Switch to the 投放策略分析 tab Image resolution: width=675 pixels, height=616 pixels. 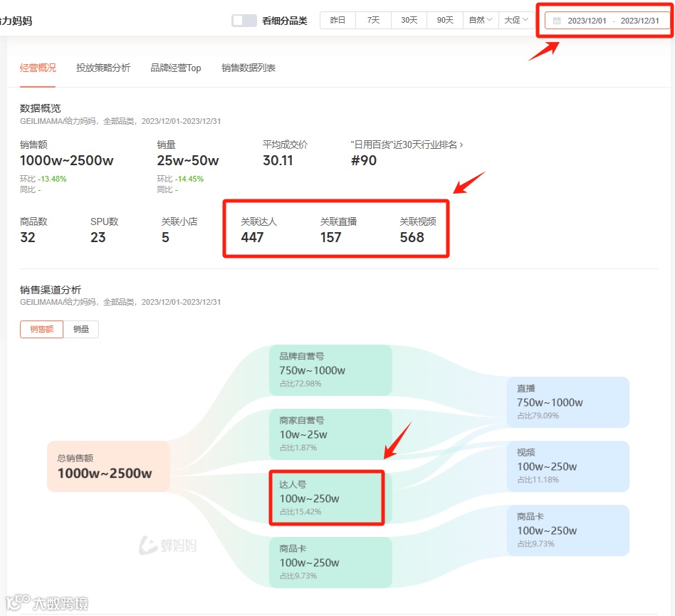(103, 68)
